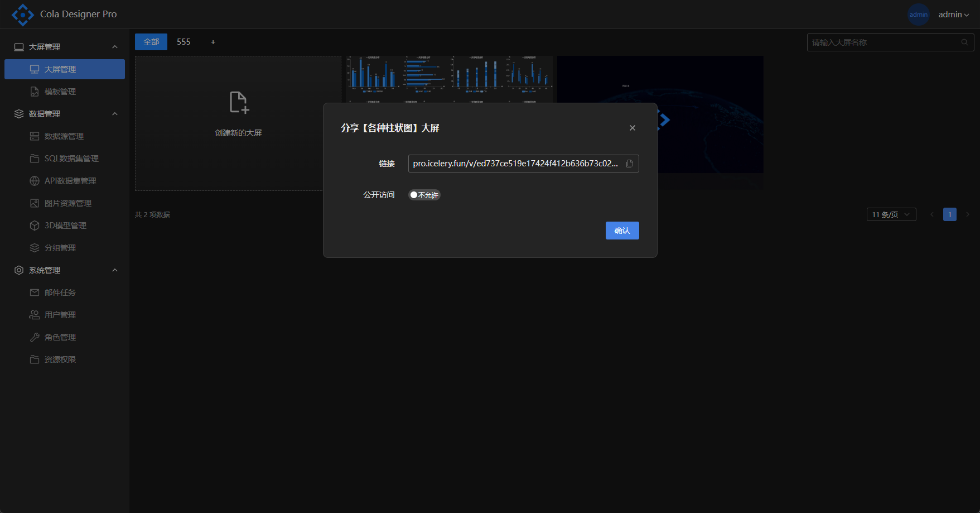Click the share link input field
This screenshot has height=513, width=980.
point(515,164)
